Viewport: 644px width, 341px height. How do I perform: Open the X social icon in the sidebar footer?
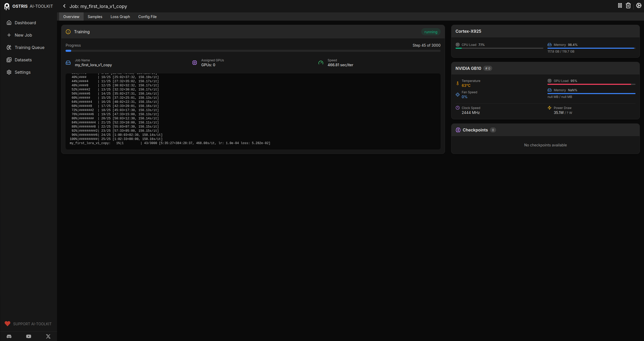click(x=48, y=336)
